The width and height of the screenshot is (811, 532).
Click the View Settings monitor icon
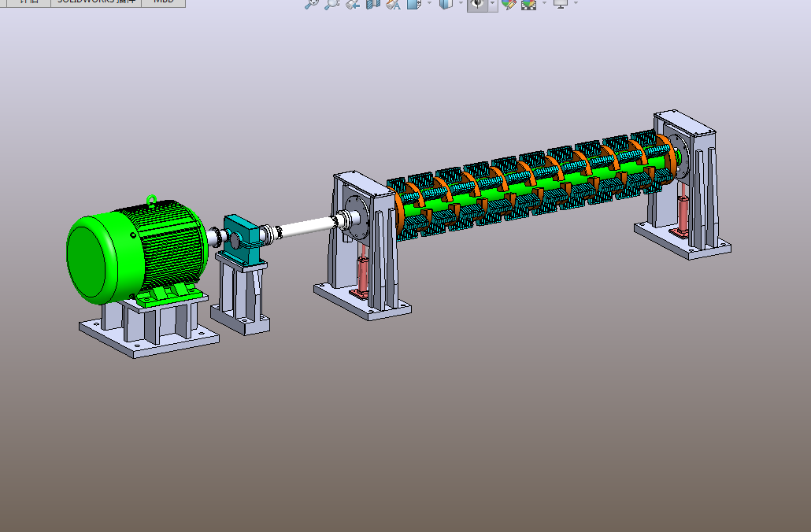click(560, 4)
